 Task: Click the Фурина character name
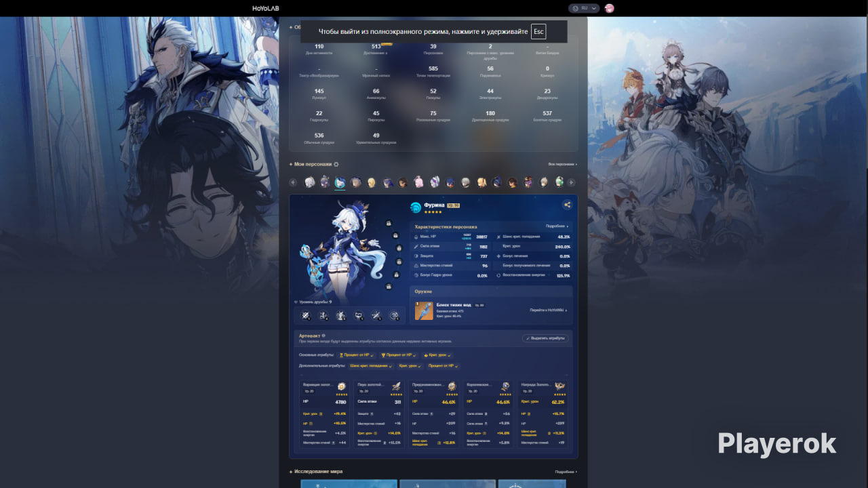[x=434, y=205]
